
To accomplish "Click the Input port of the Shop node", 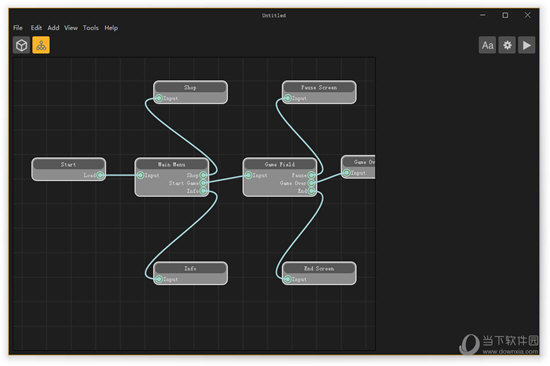I will [159, 98].
